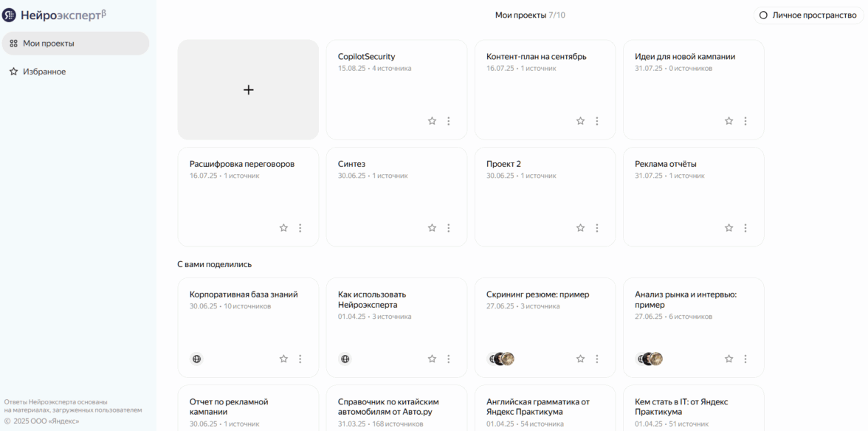The height and width of the screenshot is (431, 868).
Task: Add Контент-план на сентябрь to favorites
Action: point(580,120)
